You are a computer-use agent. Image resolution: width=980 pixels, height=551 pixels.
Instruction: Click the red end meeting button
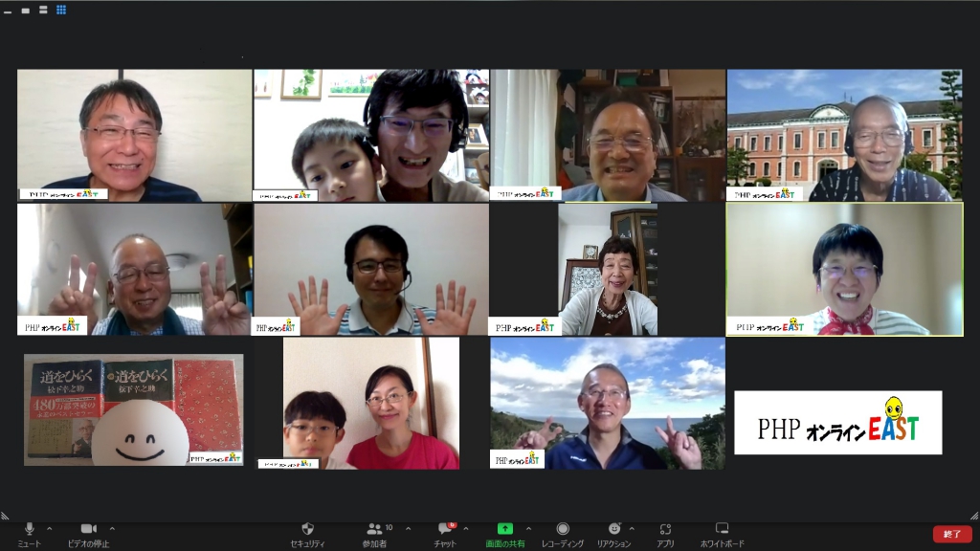pos(952,534)
